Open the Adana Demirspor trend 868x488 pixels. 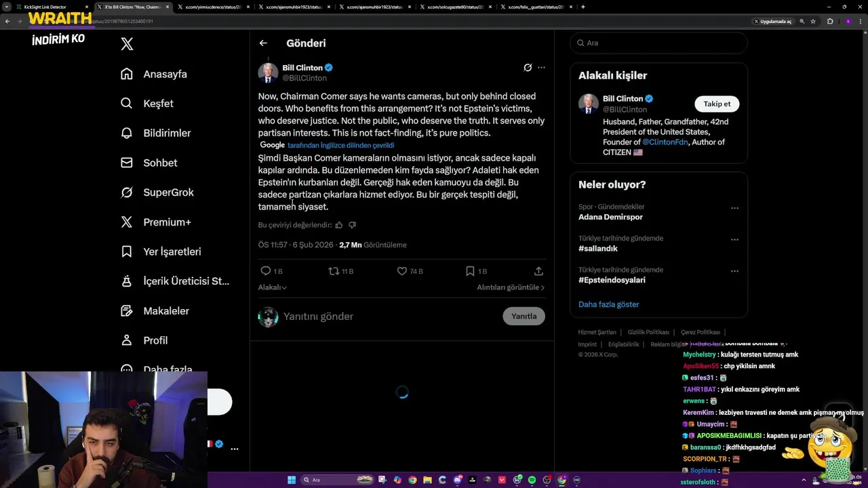(x=610, y=217)
